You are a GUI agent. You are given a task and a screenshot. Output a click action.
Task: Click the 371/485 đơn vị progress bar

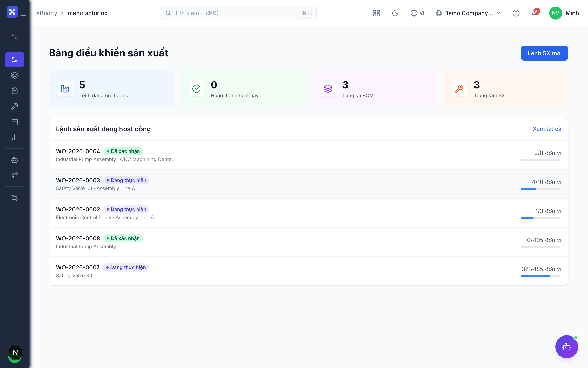click(540, 276)
